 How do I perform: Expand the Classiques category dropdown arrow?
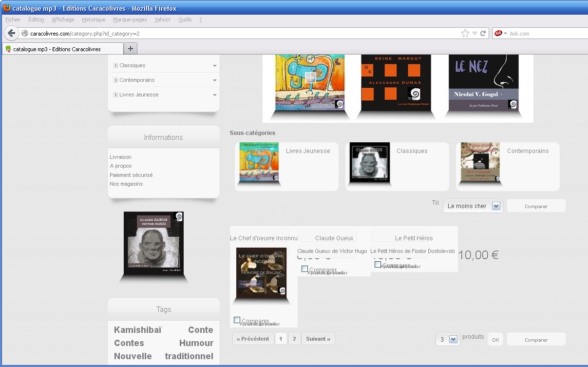[x=215, y=66]
